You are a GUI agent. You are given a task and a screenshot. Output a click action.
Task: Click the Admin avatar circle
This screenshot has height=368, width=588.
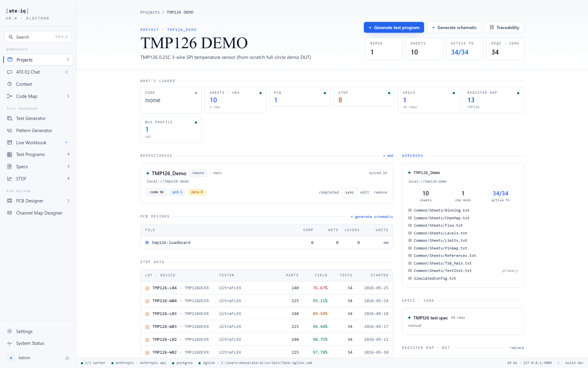pos(11,358)
